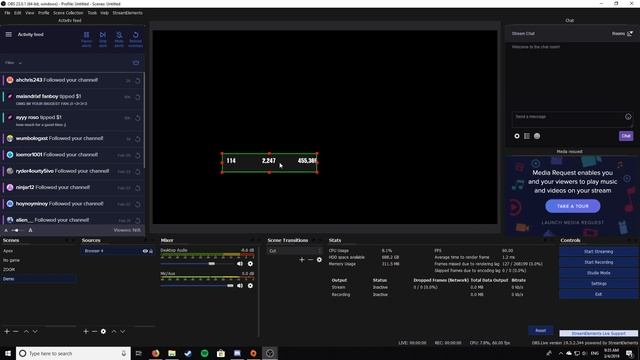Replay the ioemor1001 follow alert
Screen dimensions: 640x360
[138, 156]
